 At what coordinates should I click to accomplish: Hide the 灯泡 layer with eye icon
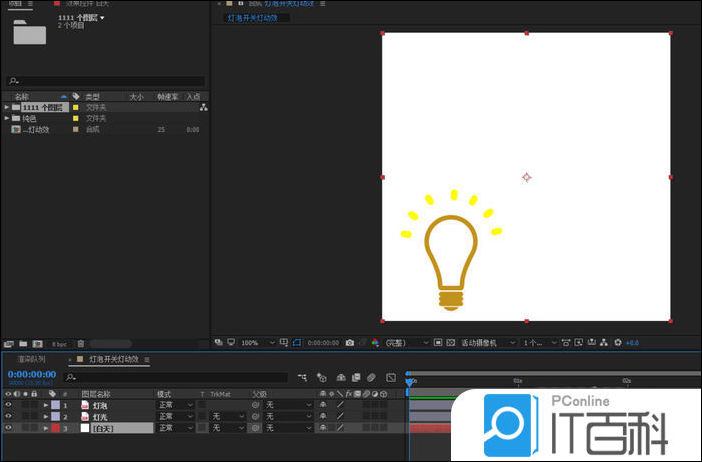coord(8,405)
